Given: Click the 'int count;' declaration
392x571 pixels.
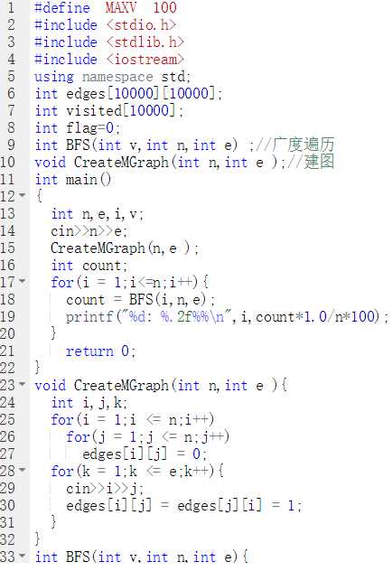Looking at the screenshot, I should point(89,266).
